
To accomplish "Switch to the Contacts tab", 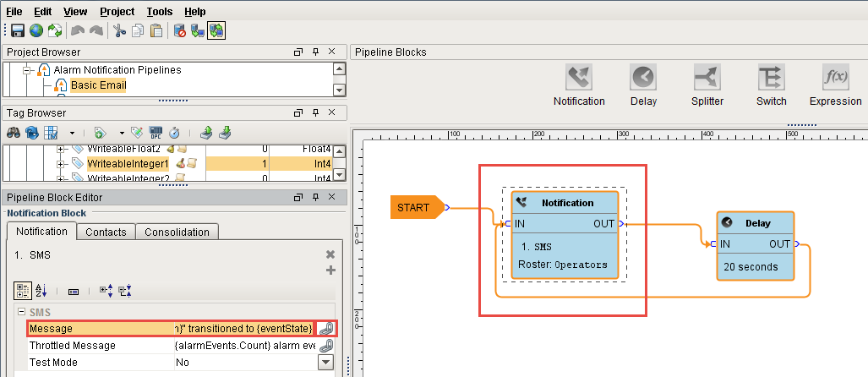I will click(106, 232).
